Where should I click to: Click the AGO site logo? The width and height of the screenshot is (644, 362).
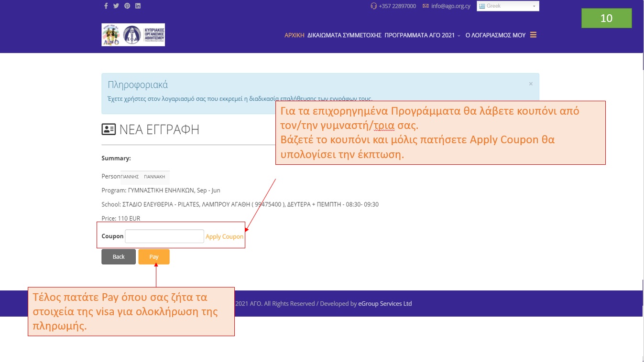133,35
